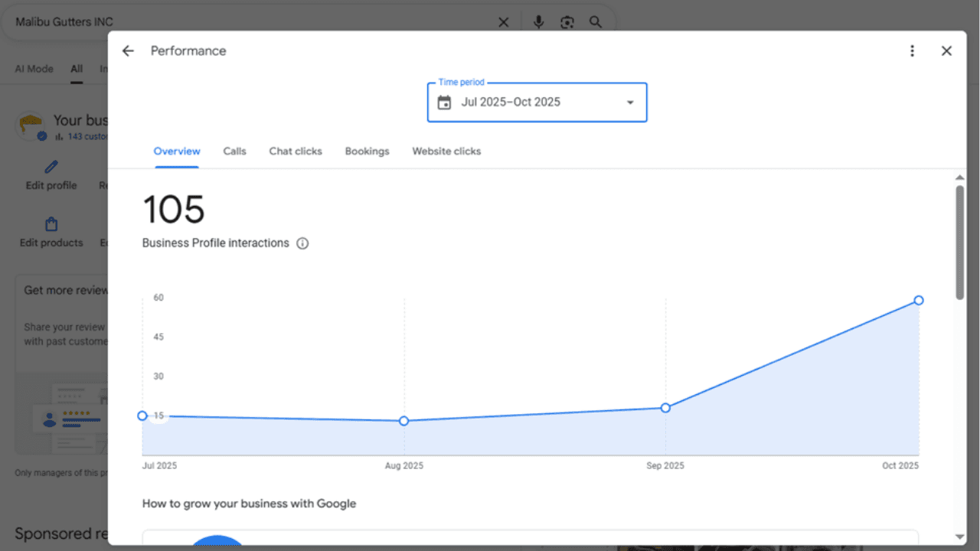Clear the search query with the X
Screen dimensions: 980x551
click(503, 21)
